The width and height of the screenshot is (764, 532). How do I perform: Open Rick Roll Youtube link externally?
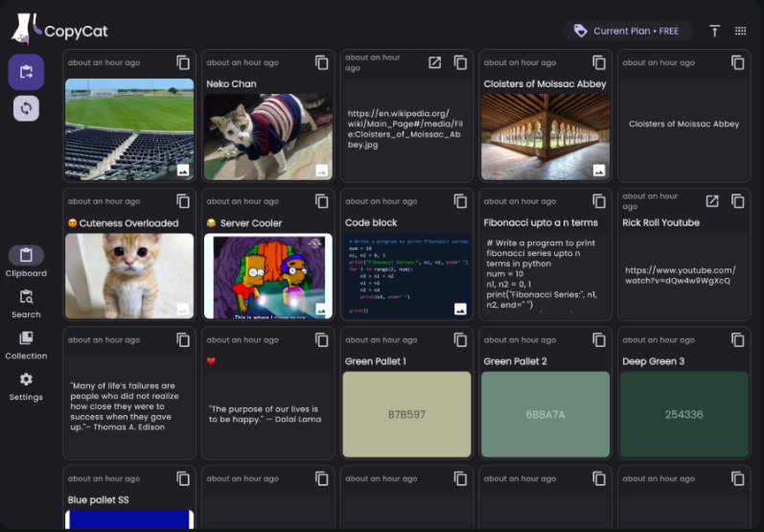tap(712, 201)
